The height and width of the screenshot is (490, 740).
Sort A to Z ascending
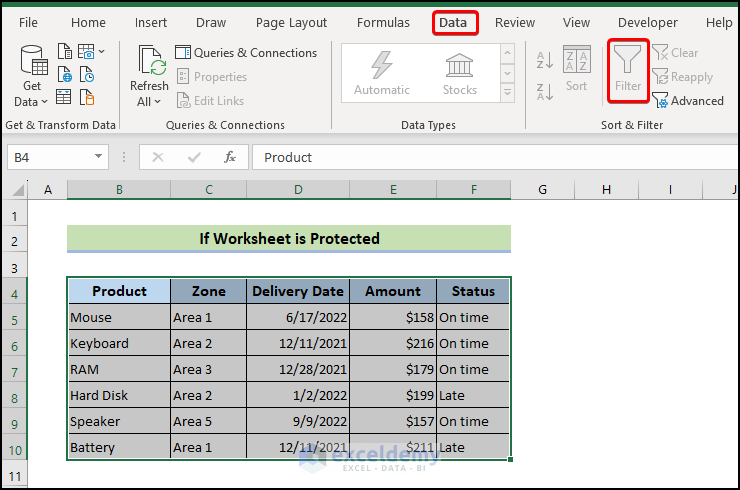coord(545,60)
